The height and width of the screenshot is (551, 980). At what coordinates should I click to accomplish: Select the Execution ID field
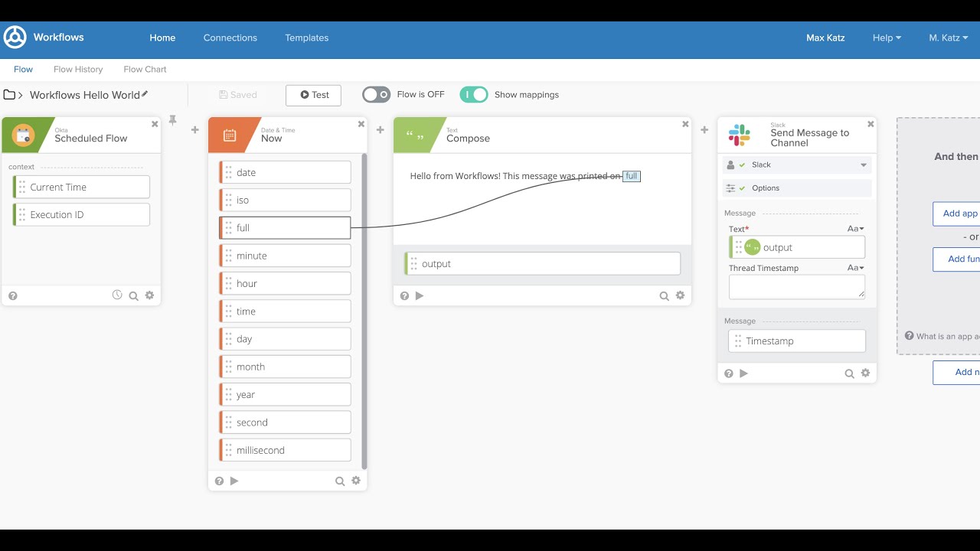[x=81, y=214]
